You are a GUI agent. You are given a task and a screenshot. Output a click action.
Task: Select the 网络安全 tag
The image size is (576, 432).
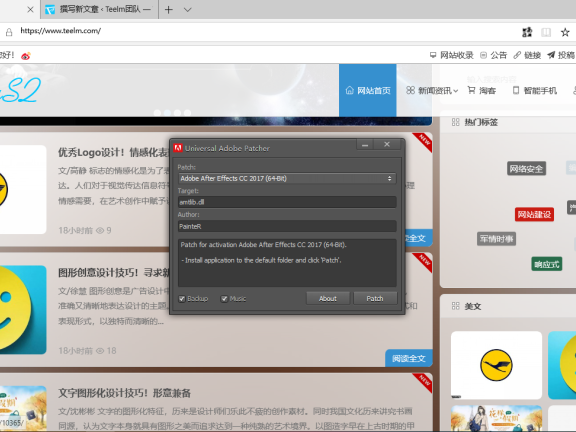(x=526, y=169)
